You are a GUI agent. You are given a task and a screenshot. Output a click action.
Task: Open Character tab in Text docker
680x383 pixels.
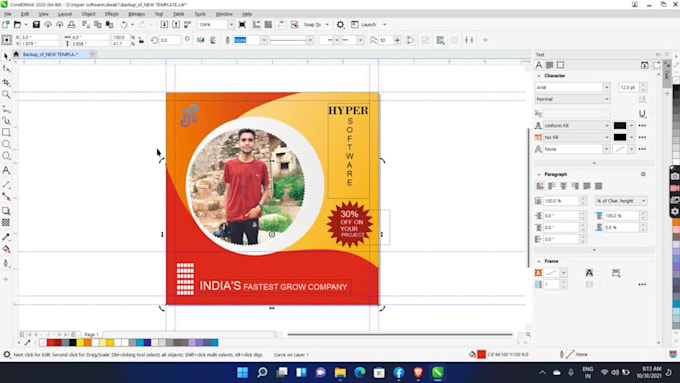539,65
